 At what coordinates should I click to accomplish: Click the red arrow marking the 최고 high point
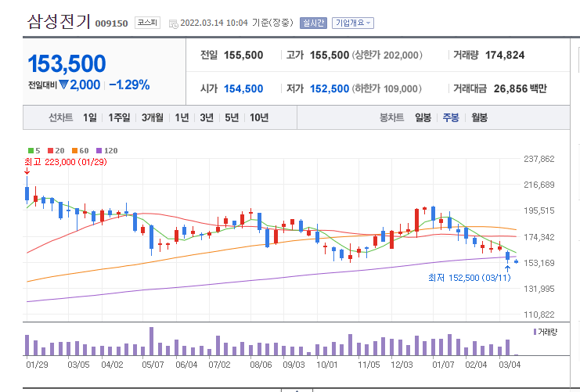[27, 171]
